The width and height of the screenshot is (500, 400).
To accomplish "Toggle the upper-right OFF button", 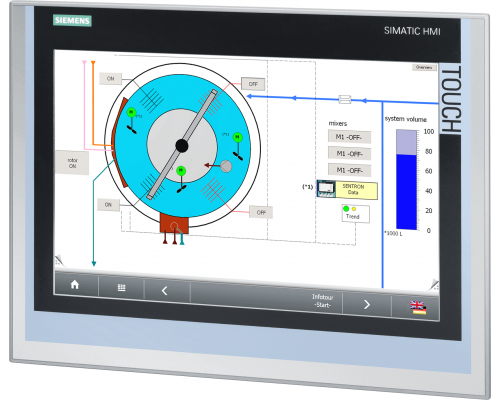I will [253, 84].
